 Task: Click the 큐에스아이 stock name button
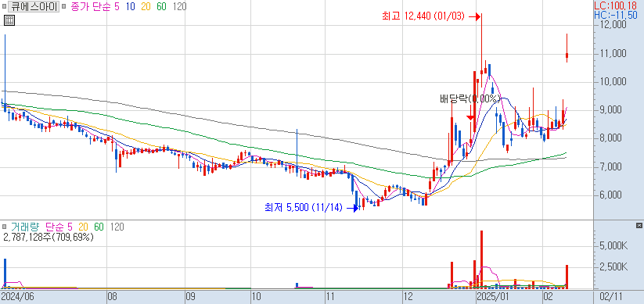(34, 6)
